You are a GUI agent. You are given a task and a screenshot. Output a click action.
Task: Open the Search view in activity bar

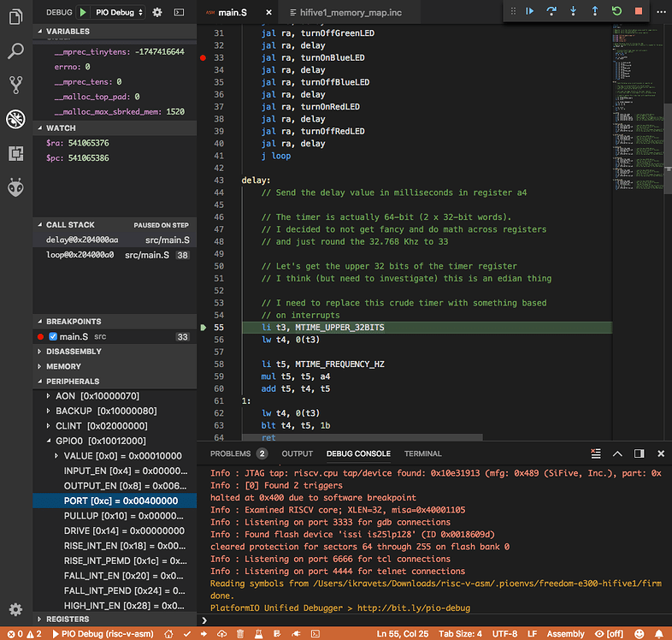(x=16, y=51)
